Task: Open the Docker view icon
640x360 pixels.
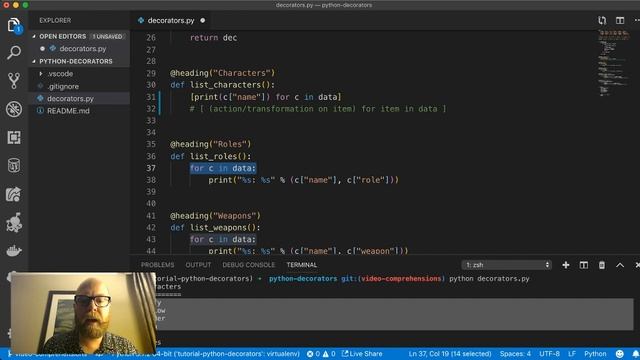Action: tap(14, 251)
